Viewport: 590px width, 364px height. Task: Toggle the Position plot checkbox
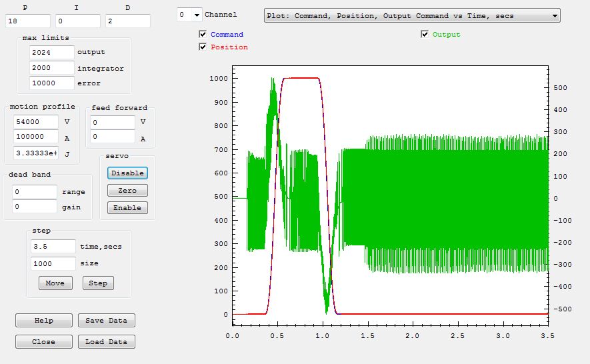coord(203,47)
